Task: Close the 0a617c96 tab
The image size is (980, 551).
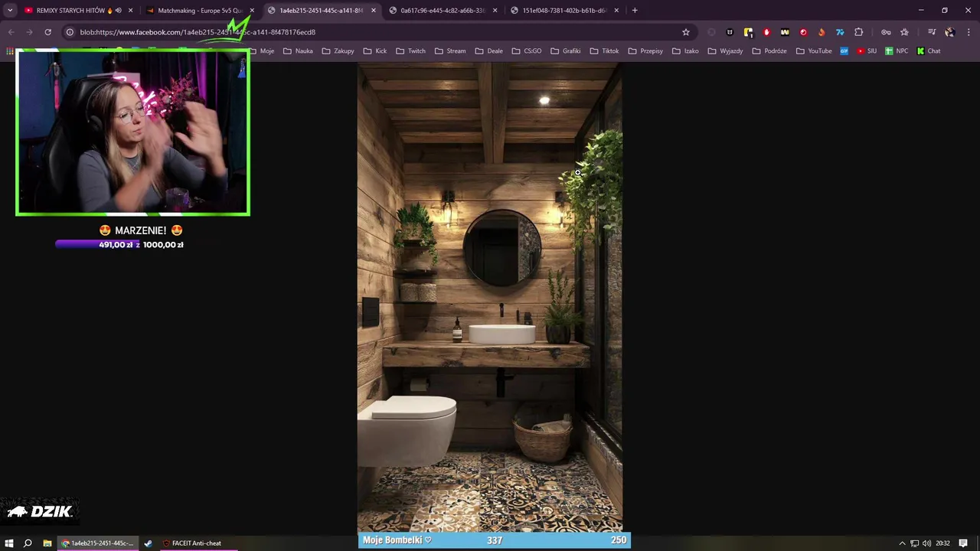Action: tap(495, 10)
